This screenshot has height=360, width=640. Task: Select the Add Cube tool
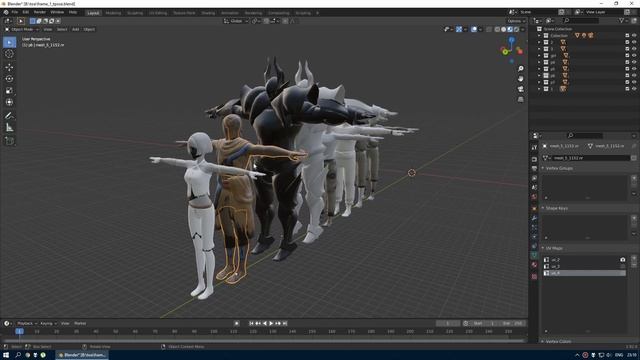9,141
